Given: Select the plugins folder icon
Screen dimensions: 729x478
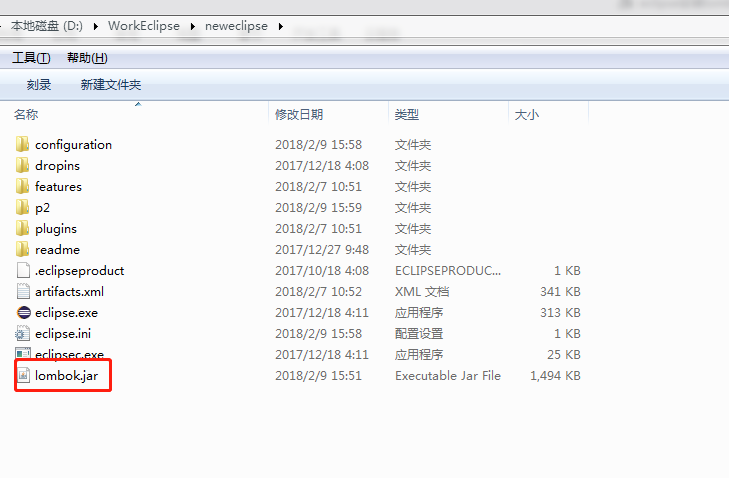Looking at the screenshot, I should tap(22, 228).
